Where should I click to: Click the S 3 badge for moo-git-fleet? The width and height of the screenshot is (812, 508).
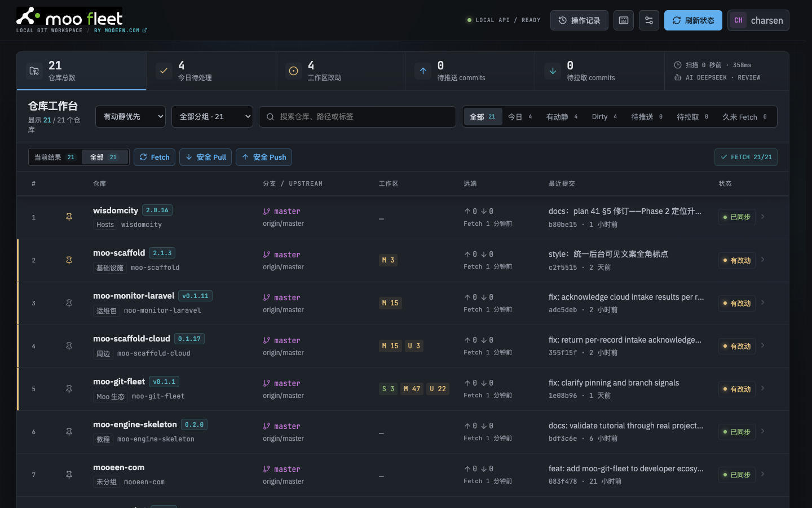click(388, 389)
